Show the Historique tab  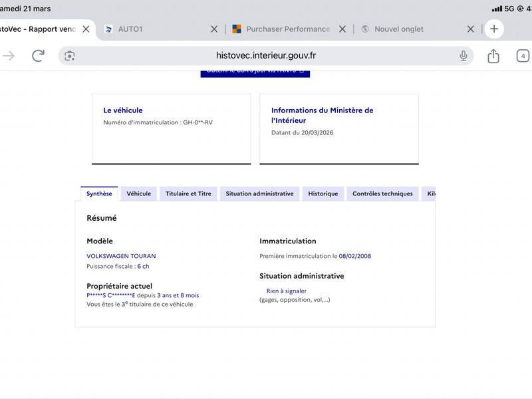click(x=323, y=194)
